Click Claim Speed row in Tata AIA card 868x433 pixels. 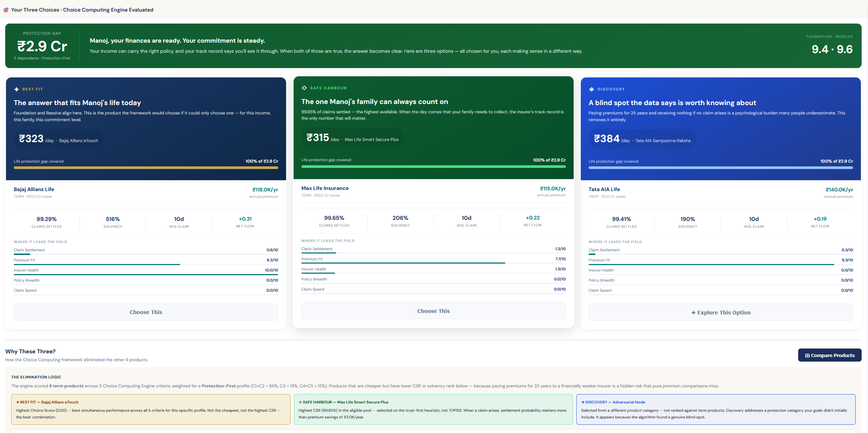pyautogui.click(x=720, y=291)
